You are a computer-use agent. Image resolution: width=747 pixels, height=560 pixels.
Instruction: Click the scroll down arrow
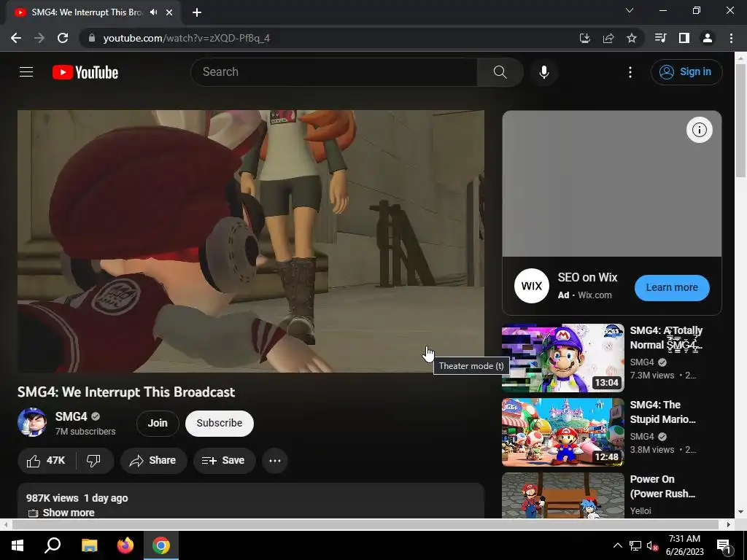point(740,512)
